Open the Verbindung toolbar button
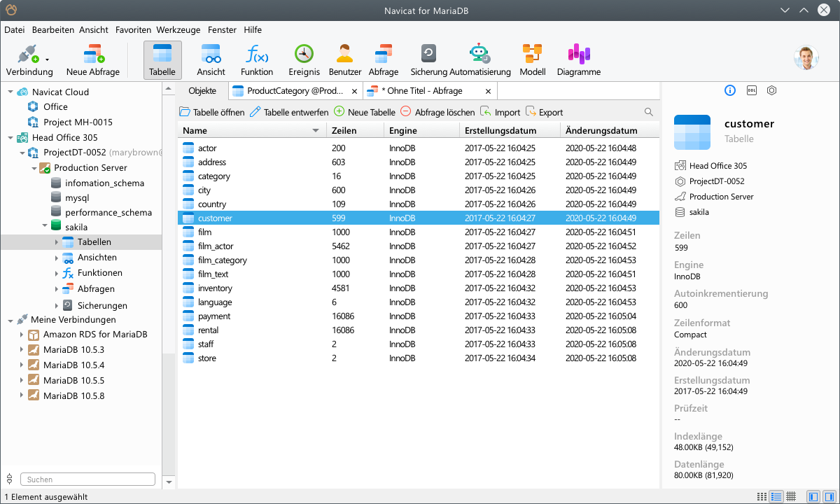The width and height of the screenshot is (840, 504). click(x=29, y=60)
